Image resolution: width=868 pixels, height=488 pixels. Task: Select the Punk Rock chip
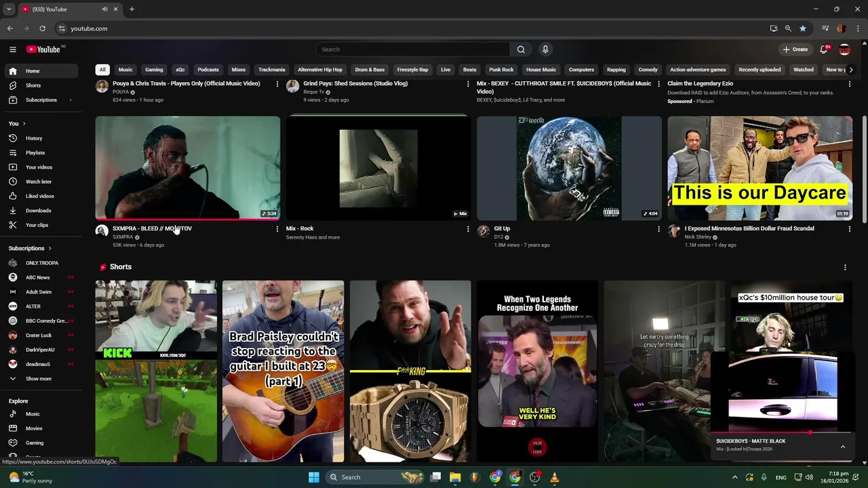[x=501, y=70]
